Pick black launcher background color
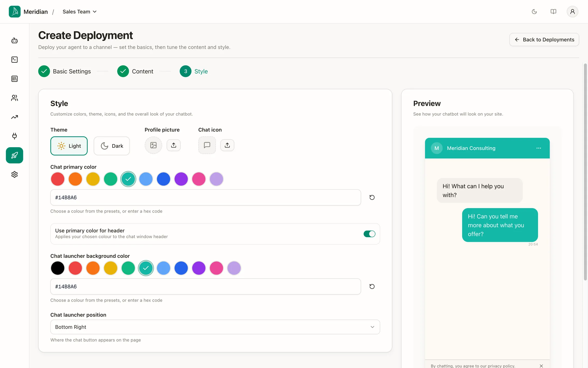 [58, 268]
